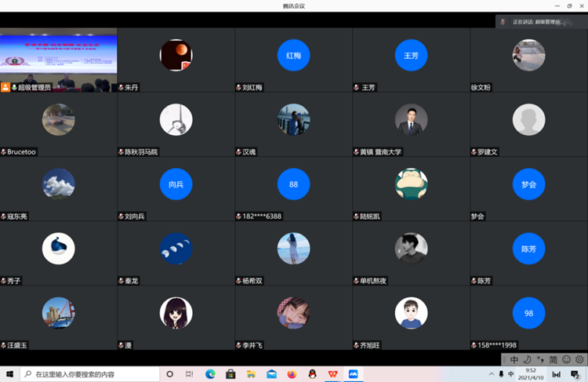Open Windows Start menu
Screen dimensions: 588x382
coord(9,374)
